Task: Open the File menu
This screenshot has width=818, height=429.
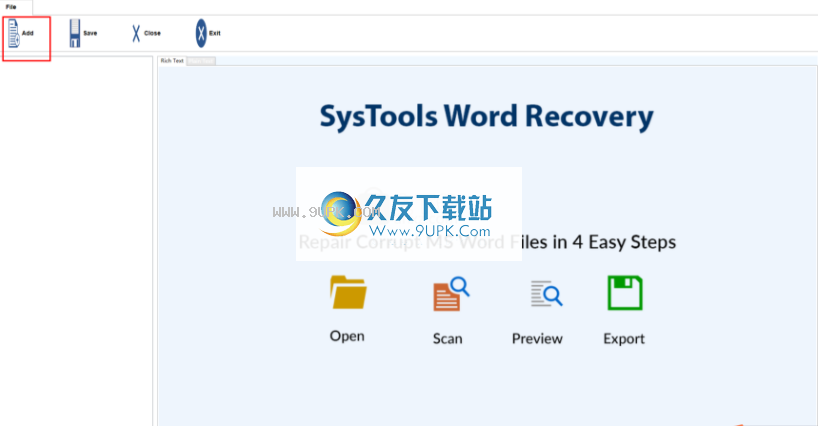Action: 11,7
